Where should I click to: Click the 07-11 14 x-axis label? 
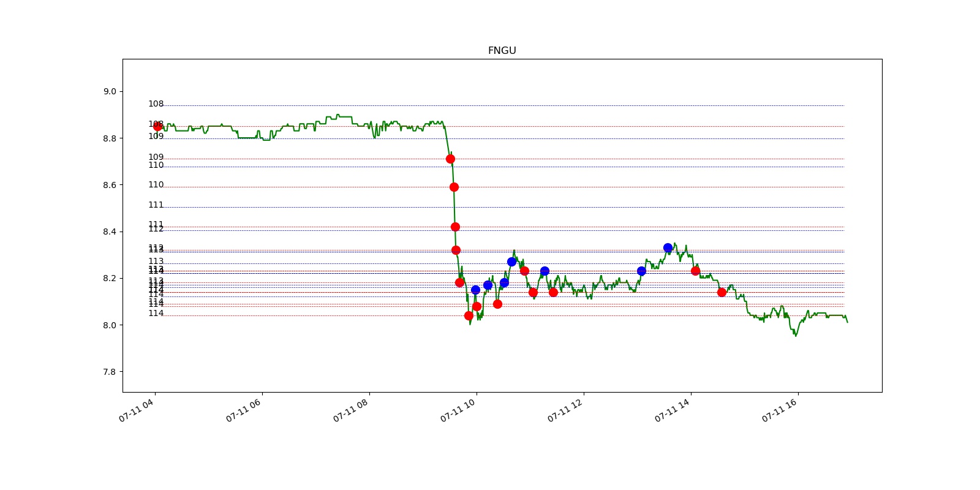pos(672,410)
